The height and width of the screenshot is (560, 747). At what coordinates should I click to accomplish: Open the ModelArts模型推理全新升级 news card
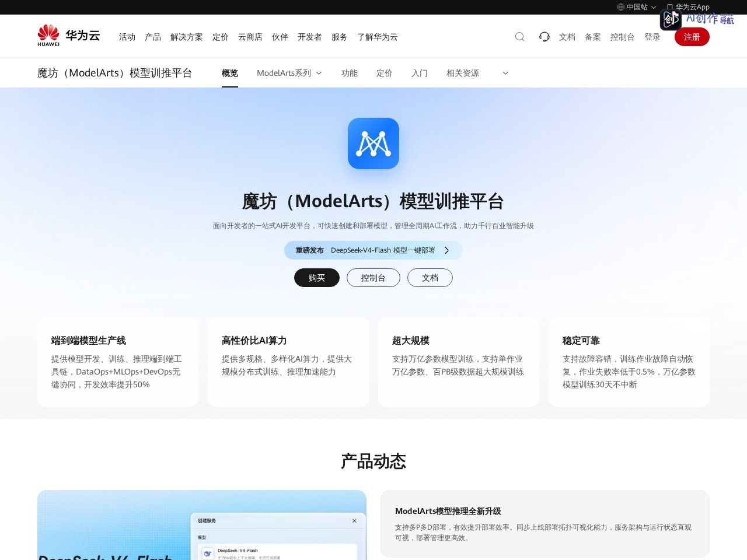pyautogui.click(x=545, y=524)
